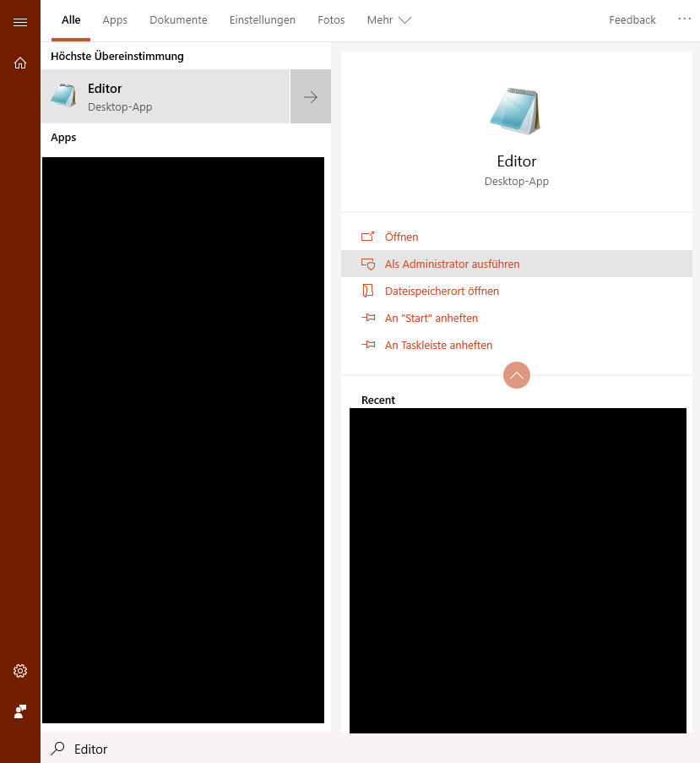Select An Taskleiste anheften
Image resolution: width=700 pixels, height=763 pixels.
pos(516,345)
